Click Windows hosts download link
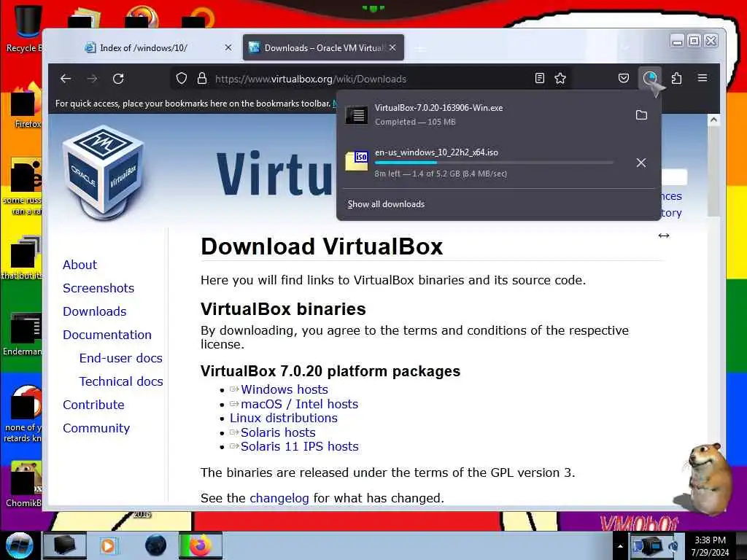747x560 pixels. (285, 389)
